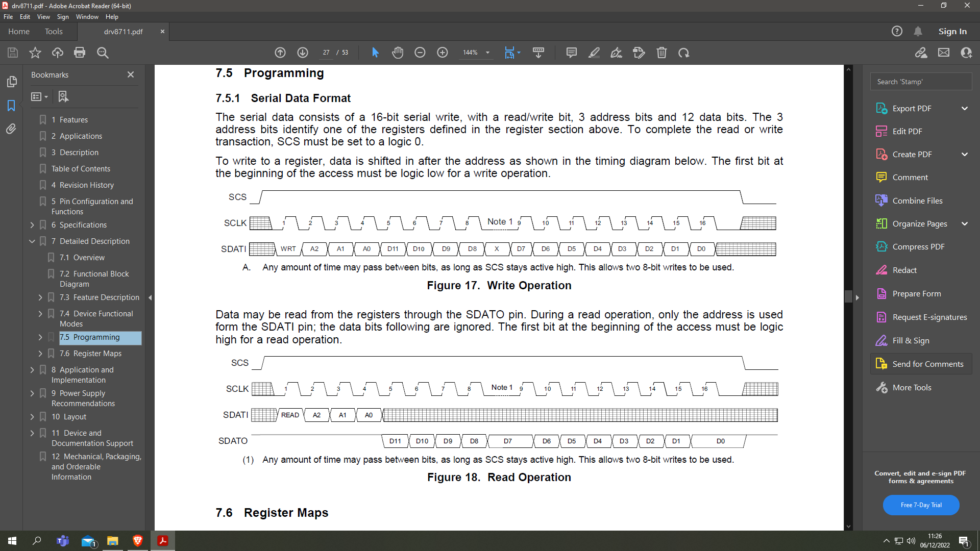Open the sign document pen icon

617,53
